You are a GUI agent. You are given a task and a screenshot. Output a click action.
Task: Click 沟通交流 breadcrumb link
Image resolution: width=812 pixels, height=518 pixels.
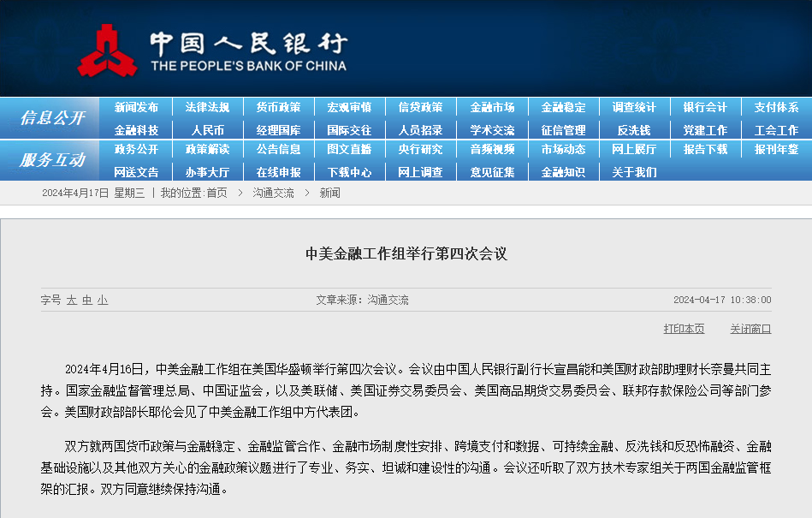click(x=273, y=193)
